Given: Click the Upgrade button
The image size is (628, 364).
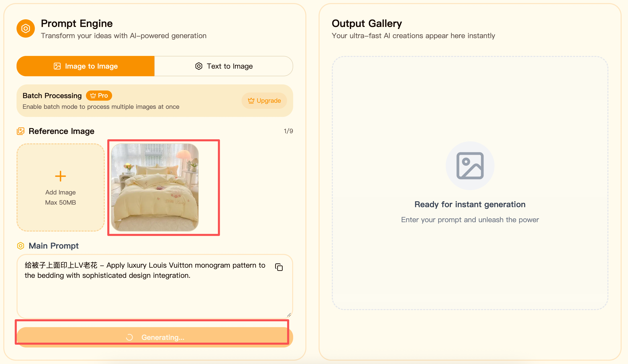Looking at the screenshot, I should [x=264, y=101].
